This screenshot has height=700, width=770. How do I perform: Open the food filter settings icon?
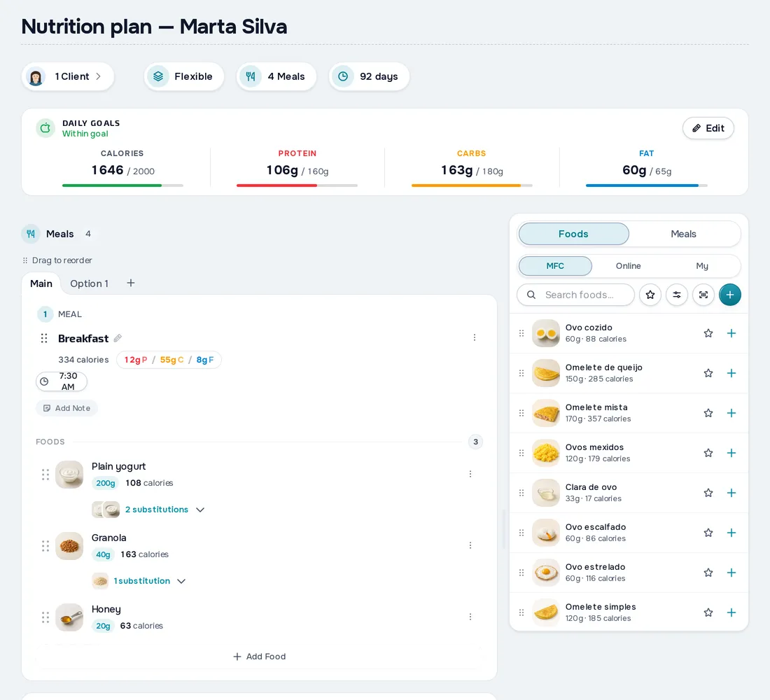pyautogui.click(x=677, y=295)
